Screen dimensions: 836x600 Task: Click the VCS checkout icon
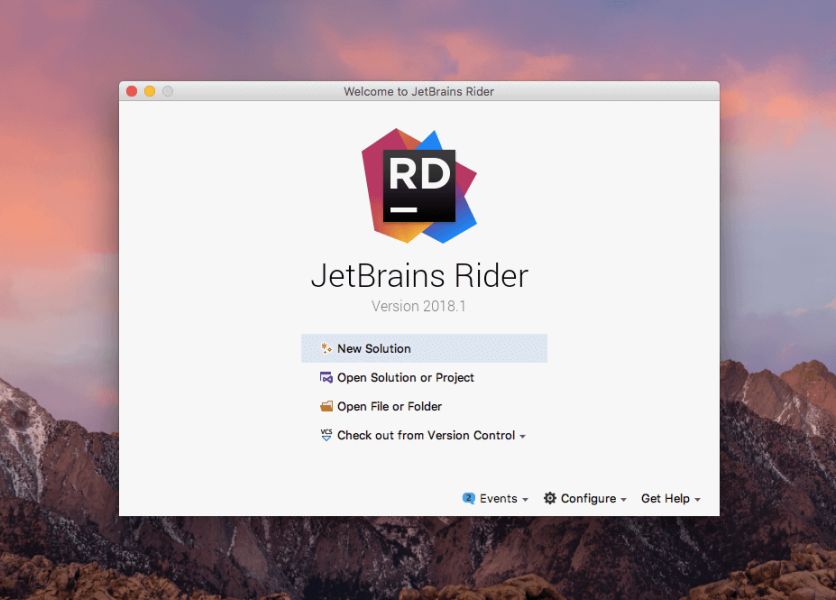pyautogui.click(x=326, y=435)
